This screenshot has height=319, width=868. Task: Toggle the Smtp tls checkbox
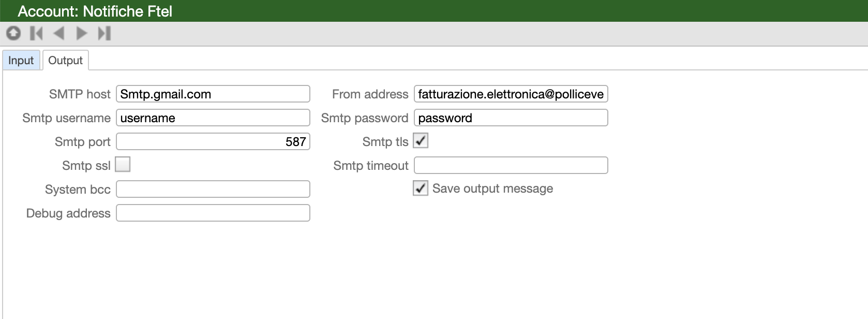tap(421, 141)
